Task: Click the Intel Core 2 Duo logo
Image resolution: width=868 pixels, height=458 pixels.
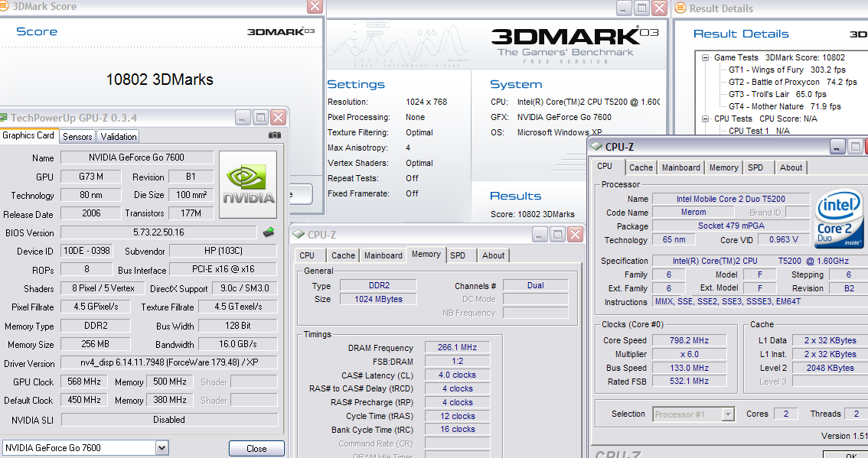Action: pos(839,219)
